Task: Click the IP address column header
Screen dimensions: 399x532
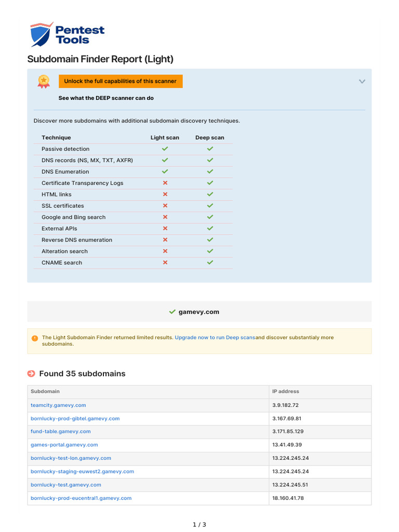Action: click(x=286, y=392)
